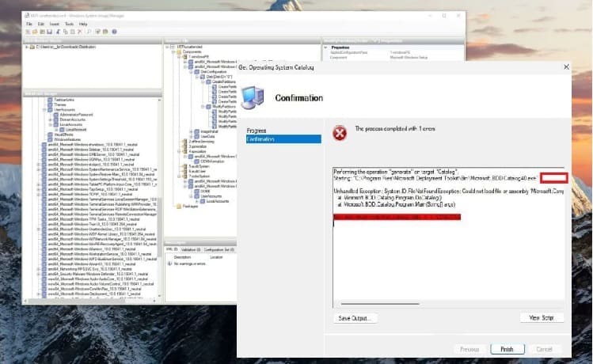Collapse the CreatePartitions node
Image resolution: width=593 pixels, height=364 pixels.
coord(203,82)
